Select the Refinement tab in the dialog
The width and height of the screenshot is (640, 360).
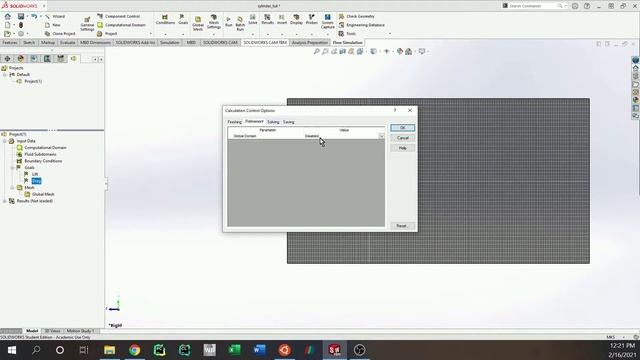tap(254, 121)
